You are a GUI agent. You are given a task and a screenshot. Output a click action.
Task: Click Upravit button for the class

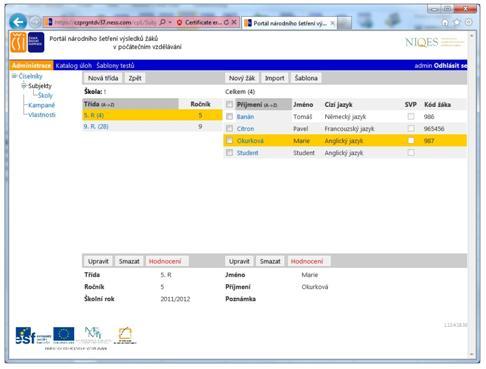(98, 261)
